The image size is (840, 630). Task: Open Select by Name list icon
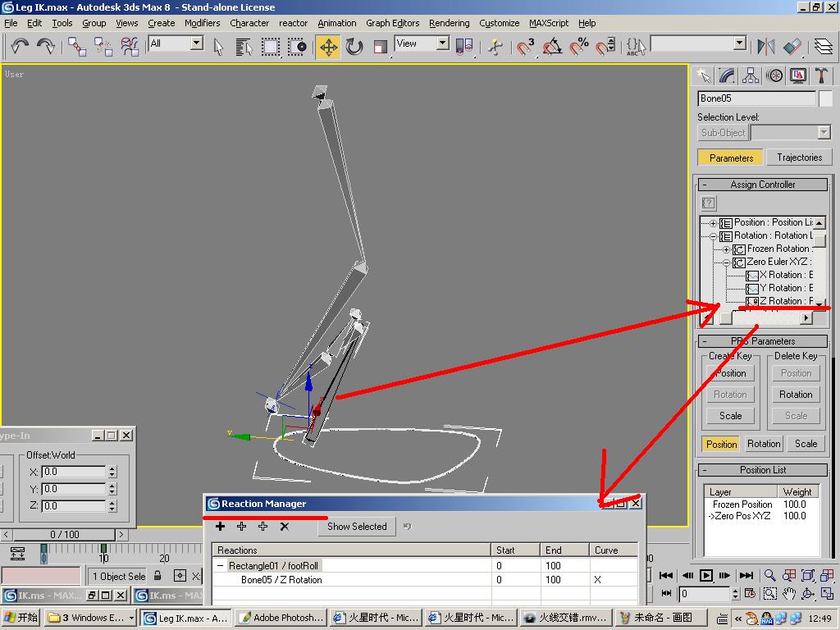[244, 47]
